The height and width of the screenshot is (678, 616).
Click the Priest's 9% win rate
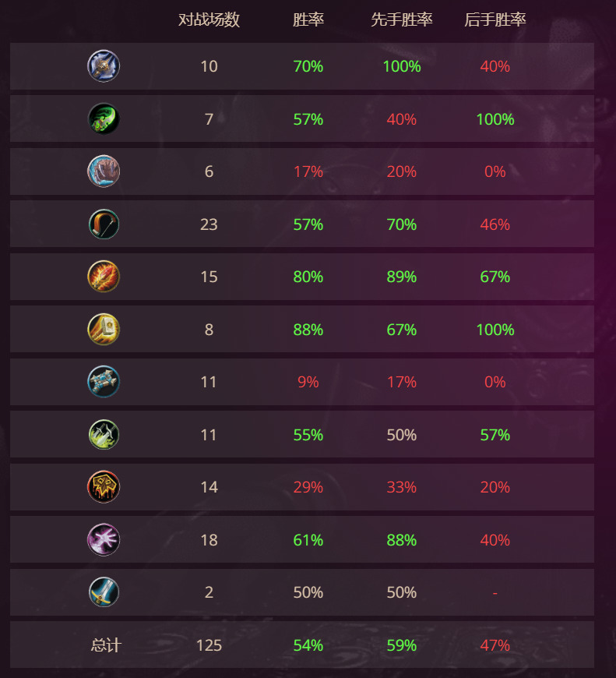tap(308, 382)
